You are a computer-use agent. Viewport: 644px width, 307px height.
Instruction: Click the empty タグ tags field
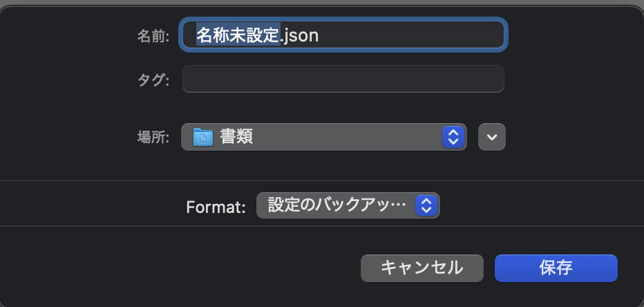(x=343, y=79)
